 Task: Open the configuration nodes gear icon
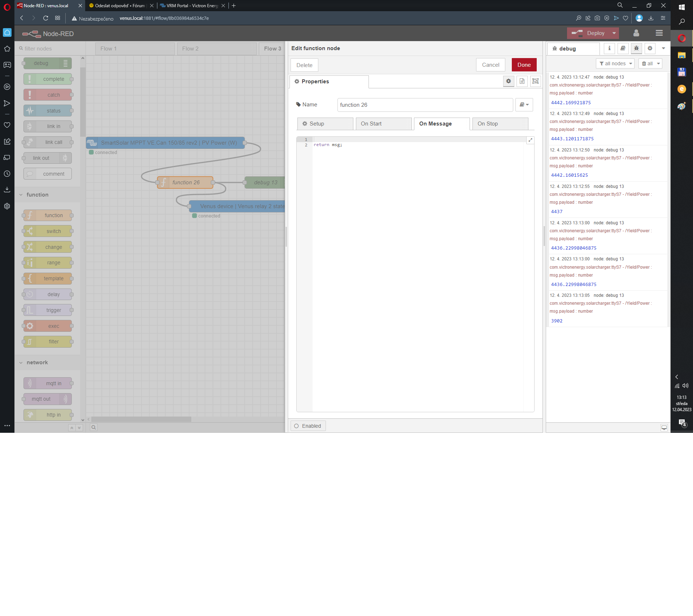click(650, 48)
